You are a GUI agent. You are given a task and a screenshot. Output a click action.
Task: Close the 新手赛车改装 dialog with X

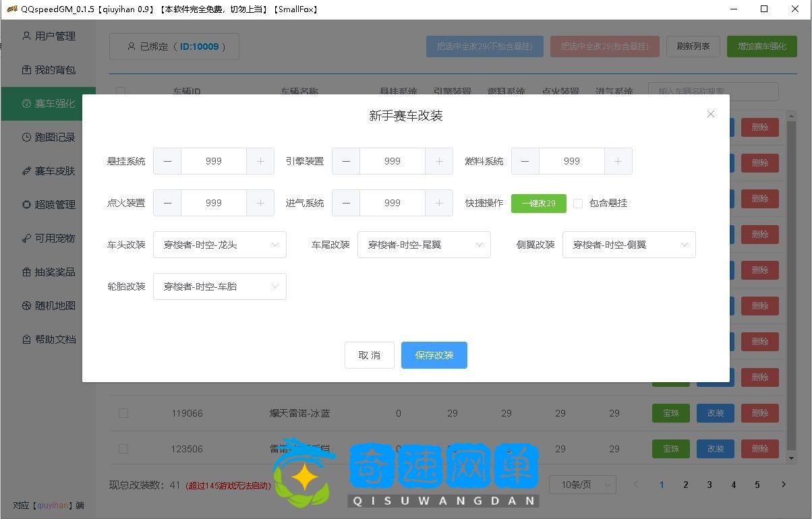coord(710,114)
